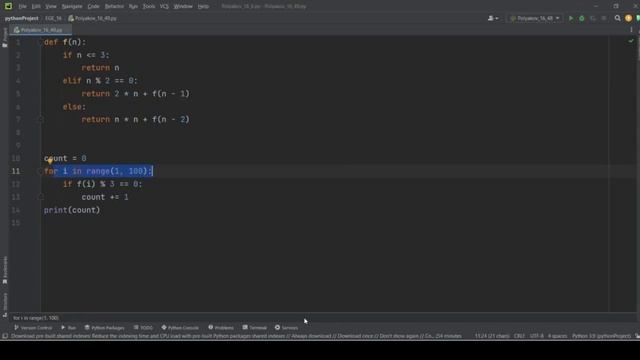Image resolution: width=640 pixels, height=360 pixels.
Task: Start debugging with the green bug icon
Action: click(582, 18)
